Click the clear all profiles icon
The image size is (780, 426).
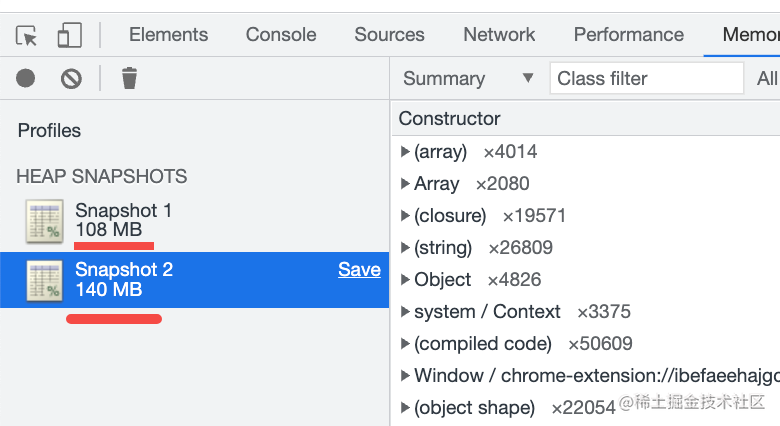(x=71, y=78)
